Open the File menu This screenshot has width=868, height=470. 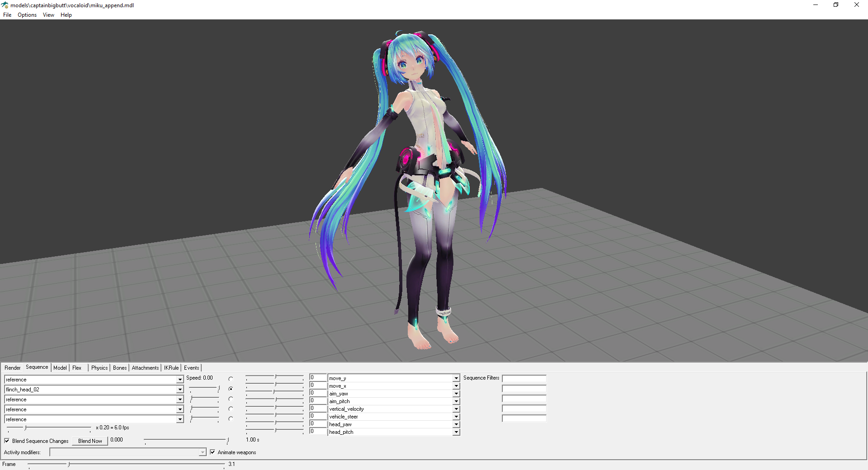[x=7, y=15]
